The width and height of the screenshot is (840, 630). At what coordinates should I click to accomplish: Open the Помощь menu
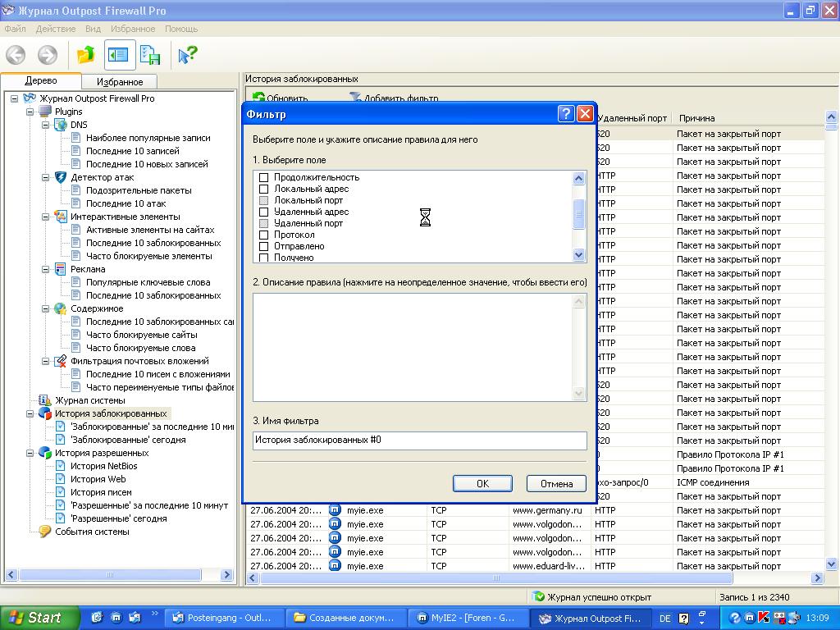coord(181,29)
